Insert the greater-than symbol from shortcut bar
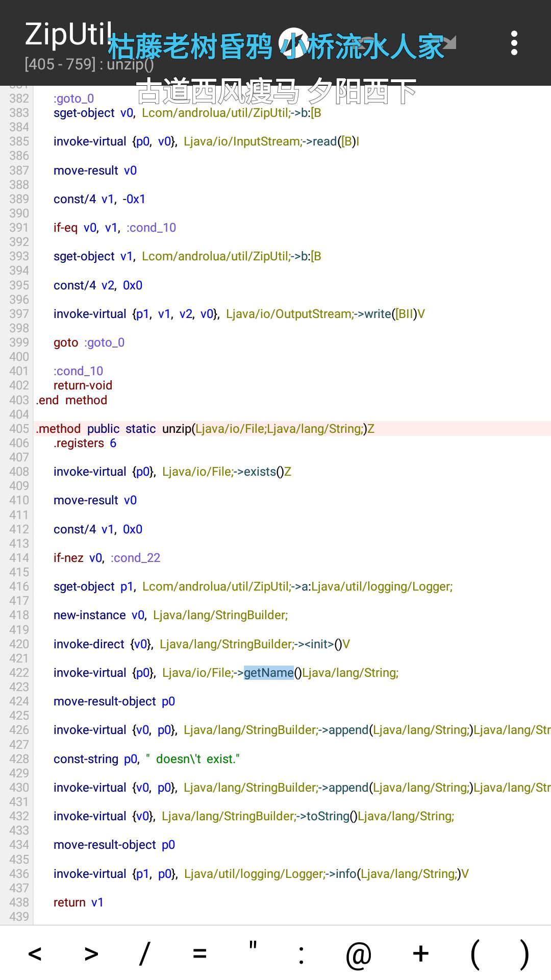The width and height of the screenshot is (551, 980). pyautogui.click(x=91, y=953)
